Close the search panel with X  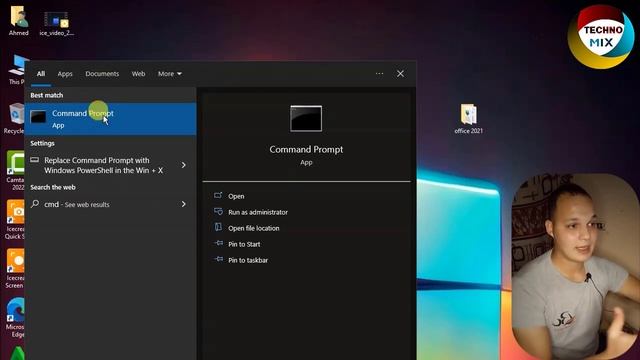tap(400, 74)
